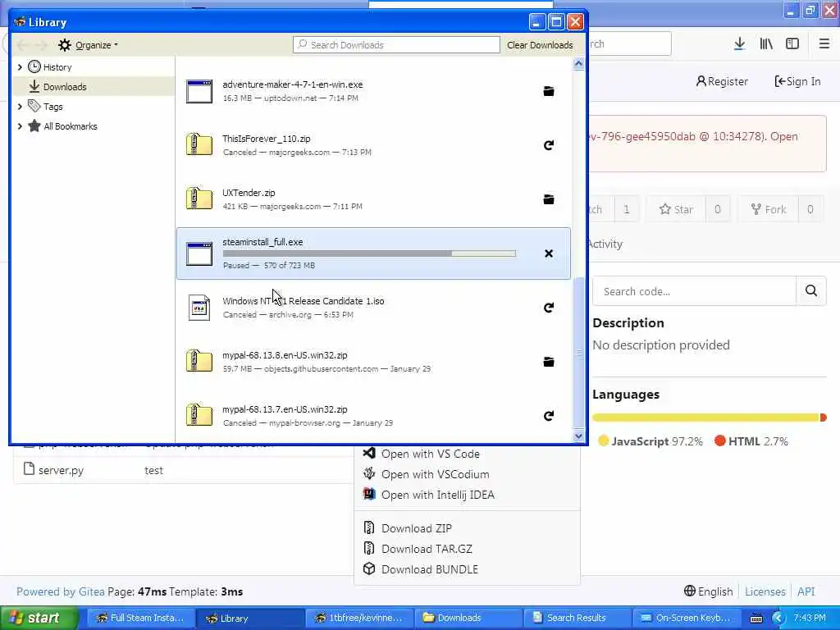Click the red HTML language dot
Image resolution: width=840 pixels, height=630 pixels.
tap(720, 441)
